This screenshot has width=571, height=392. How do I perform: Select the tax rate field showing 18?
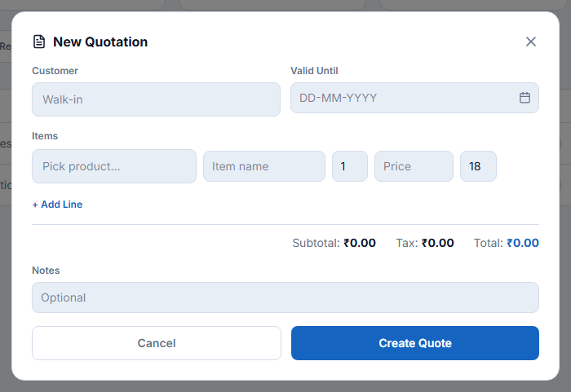(478, 166)
